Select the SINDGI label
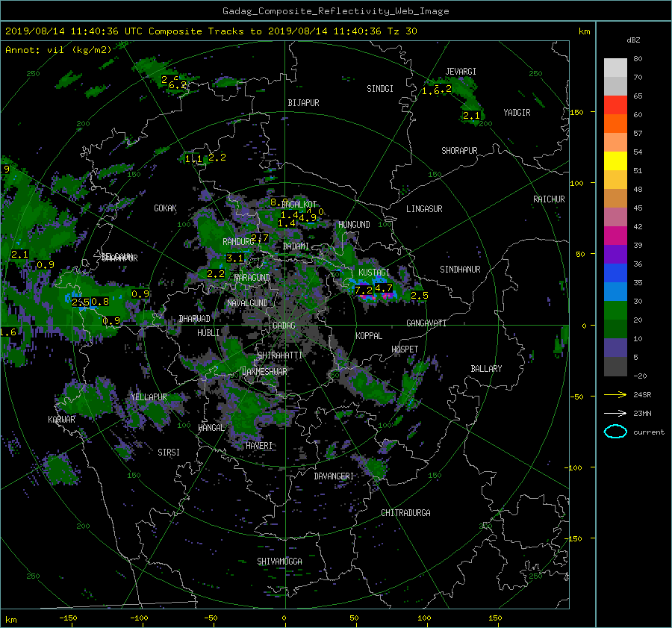Image resolution: width=672 pixels, height=628 pixels. (x=380, y=89)
